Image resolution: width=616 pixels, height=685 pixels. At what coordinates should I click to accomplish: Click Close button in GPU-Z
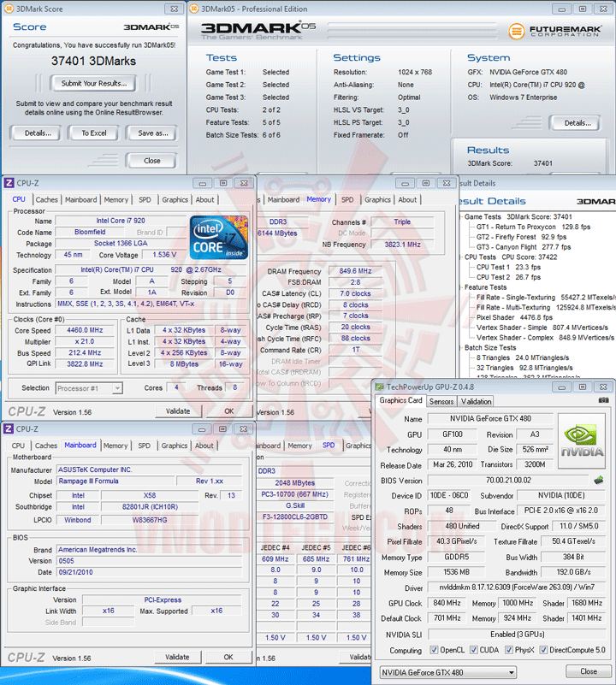pyautogui.click(x=589, y=671)
